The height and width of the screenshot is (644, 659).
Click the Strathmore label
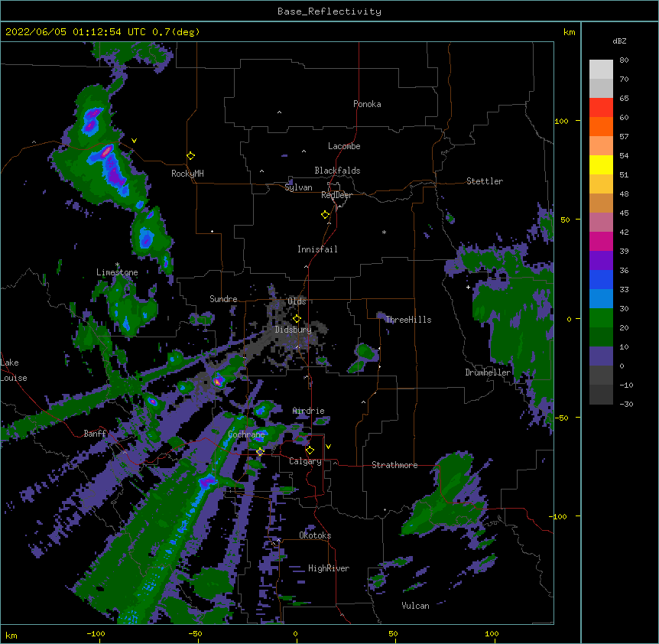394,465
